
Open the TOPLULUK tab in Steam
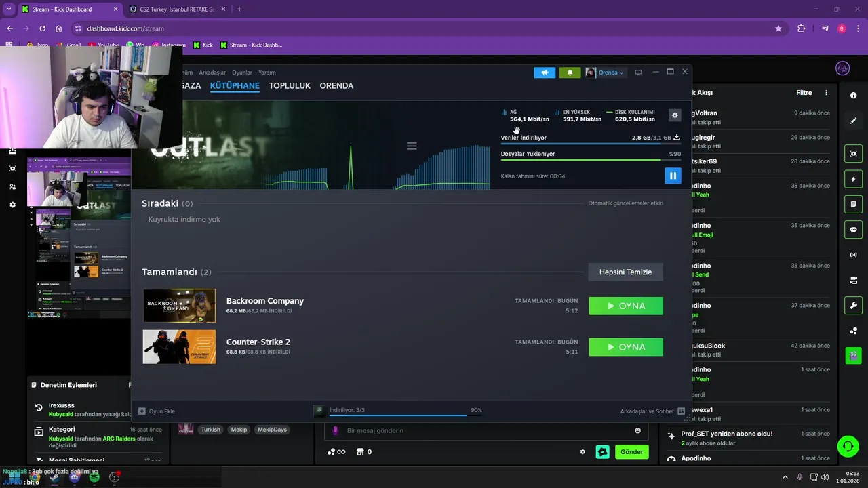pos(290,86)
